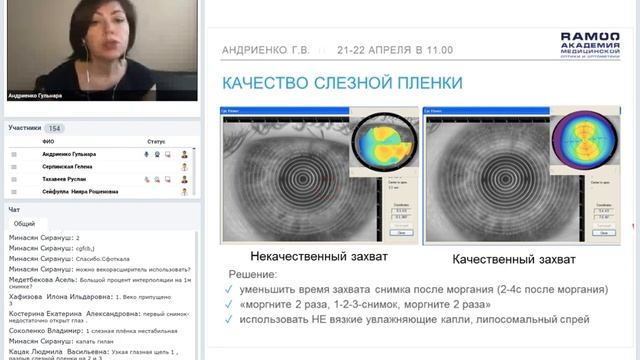Click the Решение: heading

253,274
